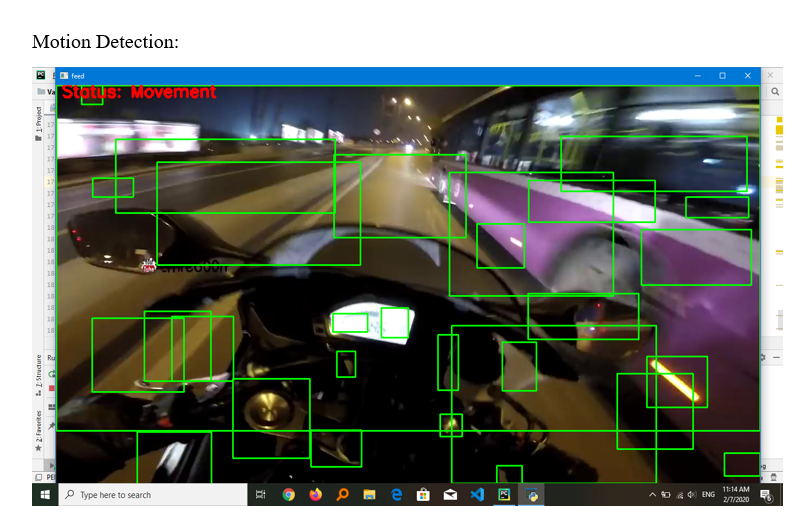Select the Python feed window taskbar icon
This screenshot has height=527, width=800.
(531, 494)
